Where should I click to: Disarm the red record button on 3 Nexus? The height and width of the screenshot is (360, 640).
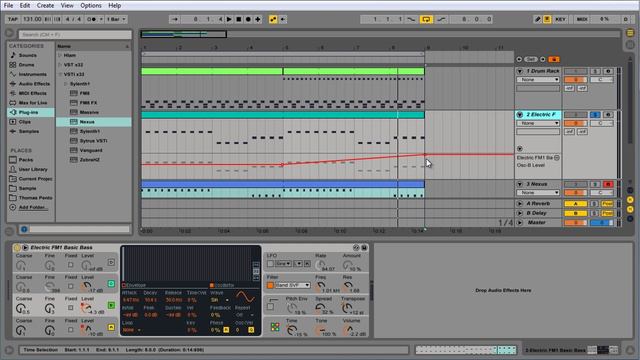[608, 184]
